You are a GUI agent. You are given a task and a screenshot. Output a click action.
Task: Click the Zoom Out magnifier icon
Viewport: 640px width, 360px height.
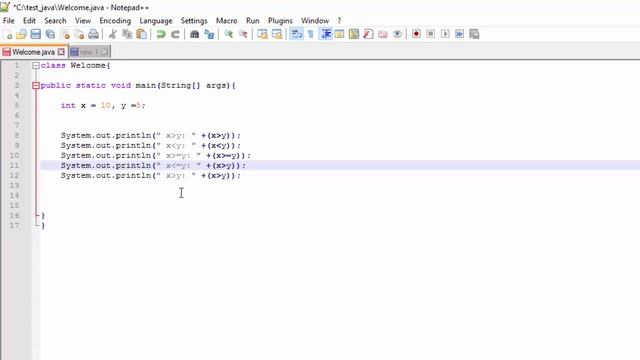tap(243, 34)
